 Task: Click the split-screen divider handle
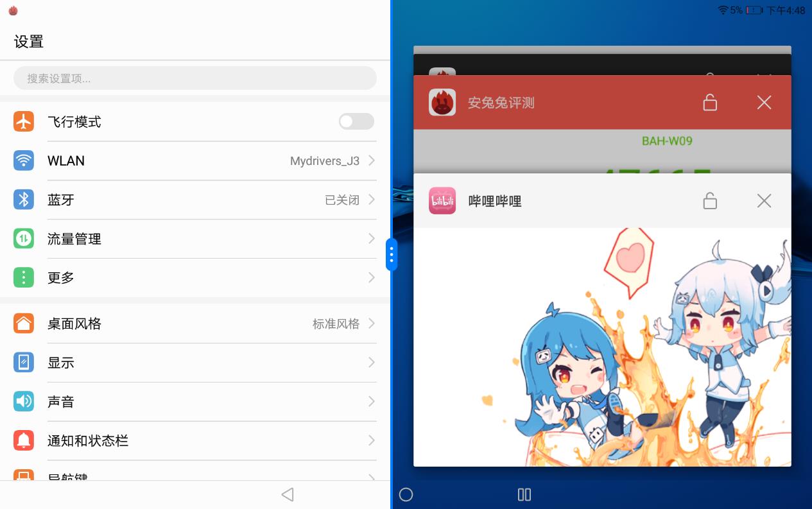point(392,255)
